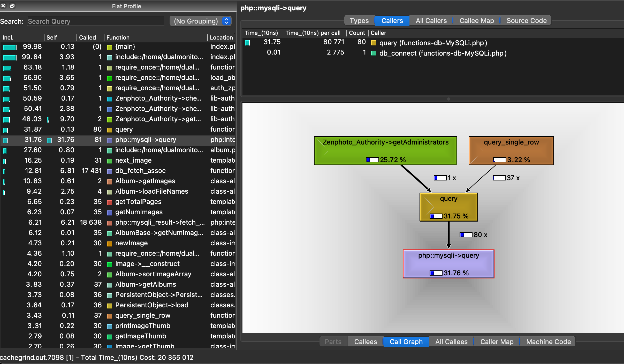Click the cyan inclusive cost bar for {main}
624x364 pixels.
click(10, 47)
